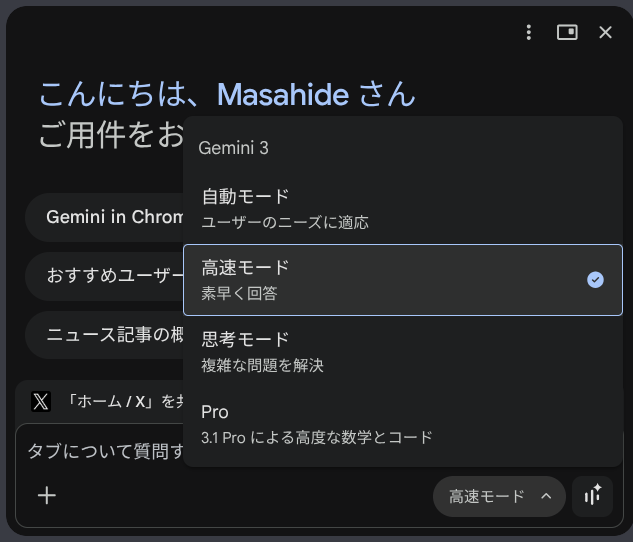Click the chevron arrow on mode selector

pyautogui.click(x=546, y=496)
